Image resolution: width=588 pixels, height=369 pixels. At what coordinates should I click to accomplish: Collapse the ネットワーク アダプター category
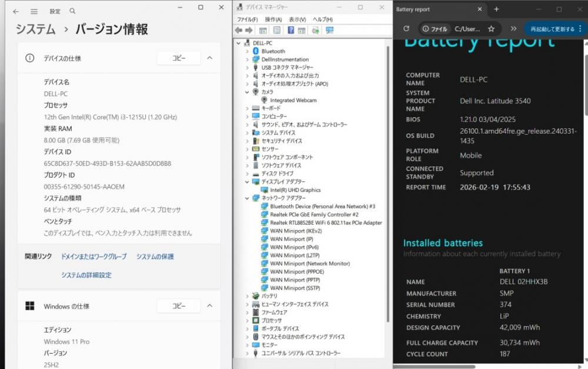coord(247,198)
